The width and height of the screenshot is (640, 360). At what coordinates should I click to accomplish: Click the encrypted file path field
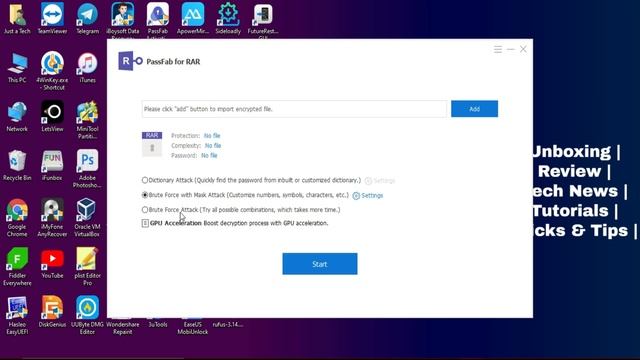click(x=294, y=109)
